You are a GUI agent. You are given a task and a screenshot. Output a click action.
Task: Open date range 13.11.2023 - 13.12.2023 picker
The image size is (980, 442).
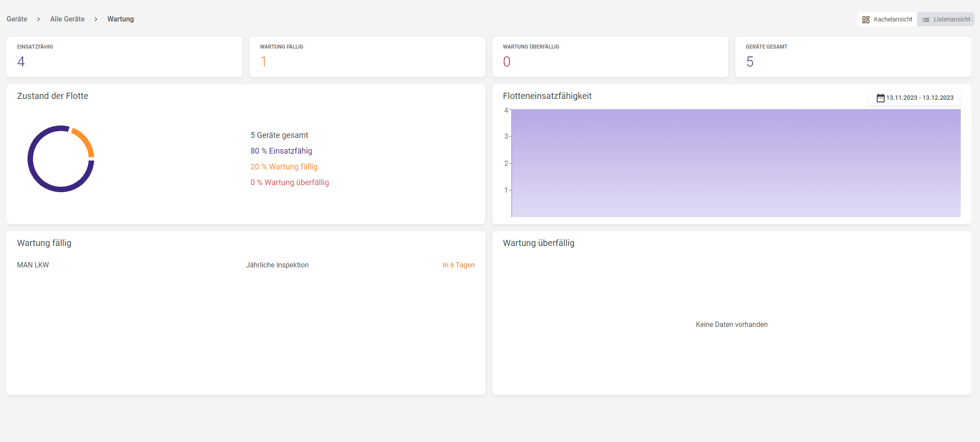pos(915,98)
